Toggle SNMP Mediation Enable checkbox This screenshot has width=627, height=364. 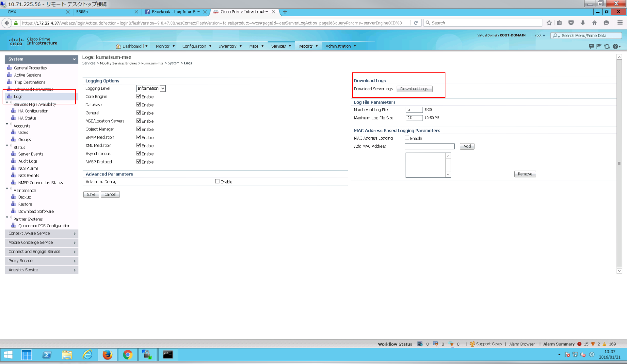pyautogui.click(x=138, y=137)
